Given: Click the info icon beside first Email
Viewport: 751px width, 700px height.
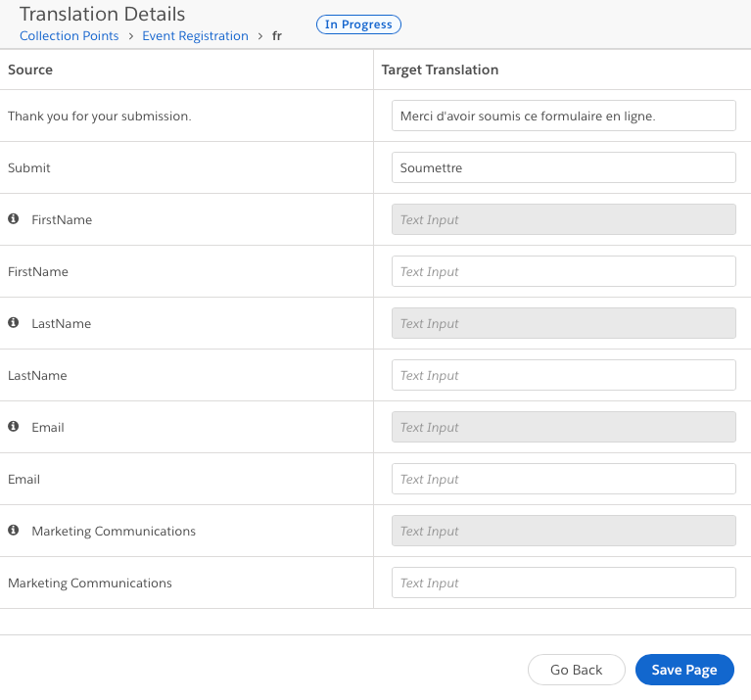Looking at the screenshot, I should [x=14, y=427].
